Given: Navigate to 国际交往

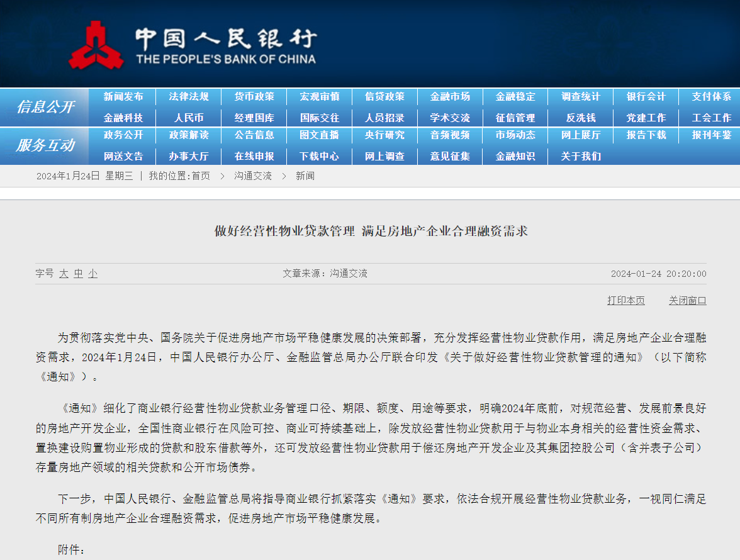Looking at the screenshot, I should (320, 118).
